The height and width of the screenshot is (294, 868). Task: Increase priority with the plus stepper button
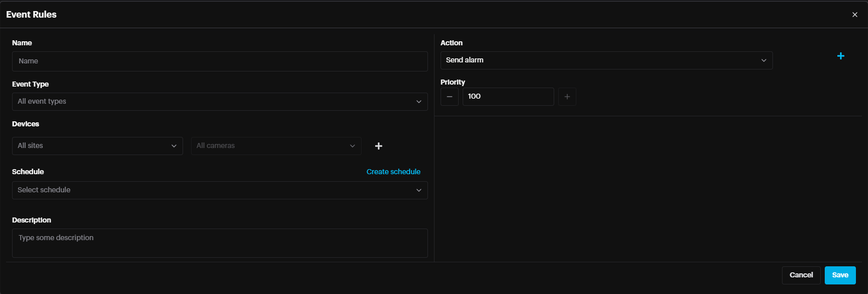pos(567,97)
